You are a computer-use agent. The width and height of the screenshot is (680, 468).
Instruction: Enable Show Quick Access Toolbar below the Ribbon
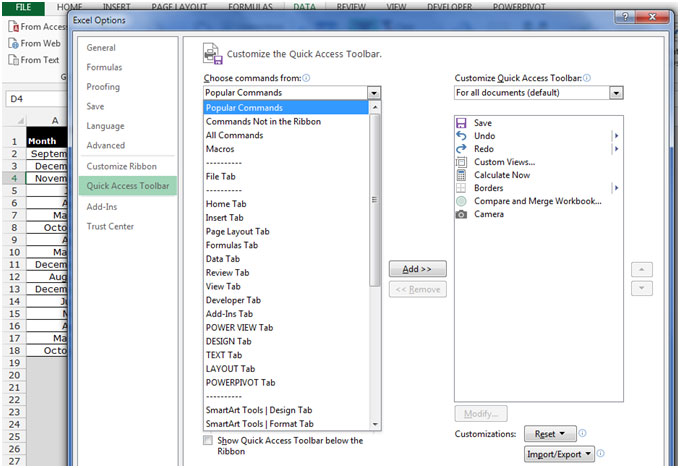coord(208,440)
